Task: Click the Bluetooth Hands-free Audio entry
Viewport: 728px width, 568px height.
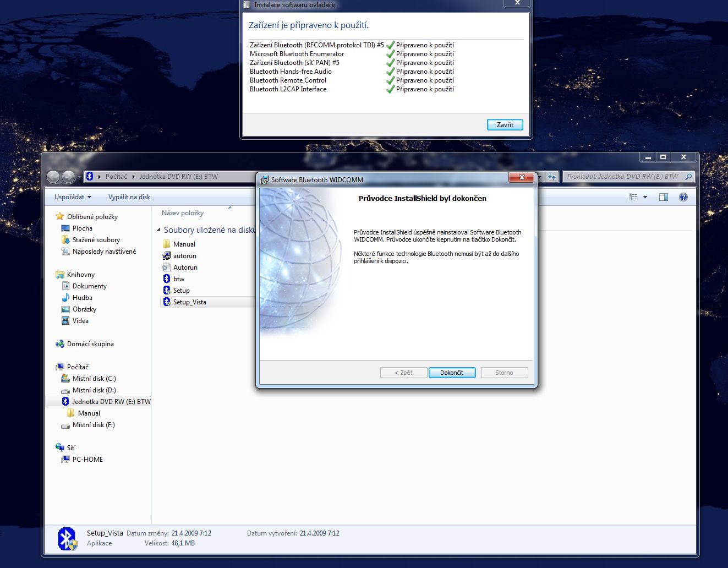Action: (291, 72)
